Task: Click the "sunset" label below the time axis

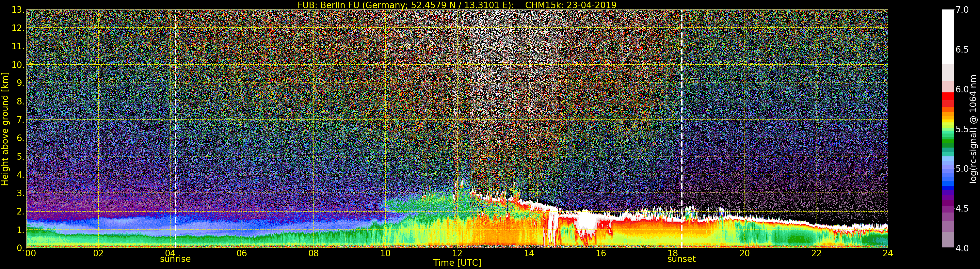Action: coord(681,259)
